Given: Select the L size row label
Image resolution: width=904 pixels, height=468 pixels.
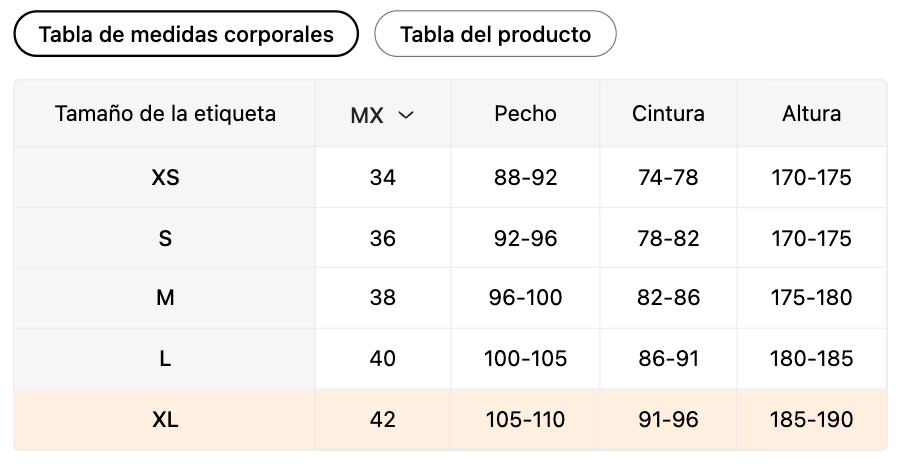Looking at the screenshot, I should [x=165, y=358].
